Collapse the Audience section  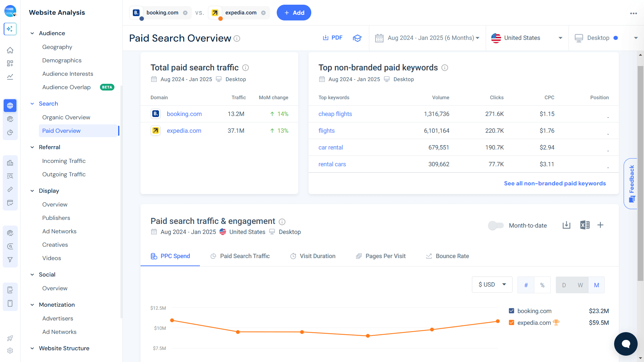(x=32, y=33)
